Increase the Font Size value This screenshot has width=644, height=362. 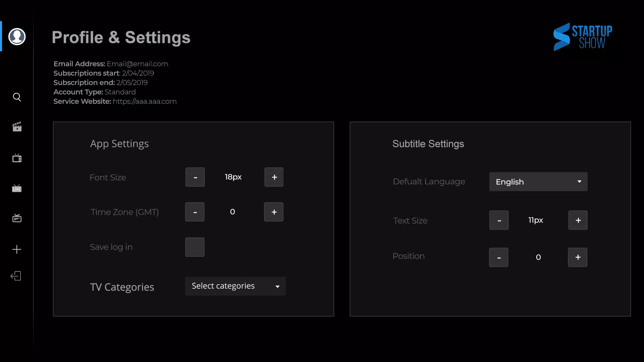(x=274, y=177)
